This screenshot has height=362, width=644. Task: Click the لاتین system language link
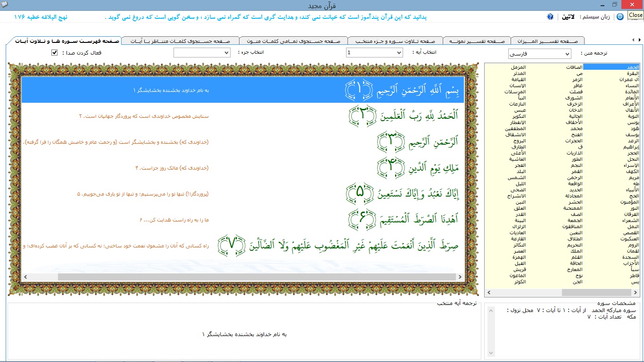point(568,17)
